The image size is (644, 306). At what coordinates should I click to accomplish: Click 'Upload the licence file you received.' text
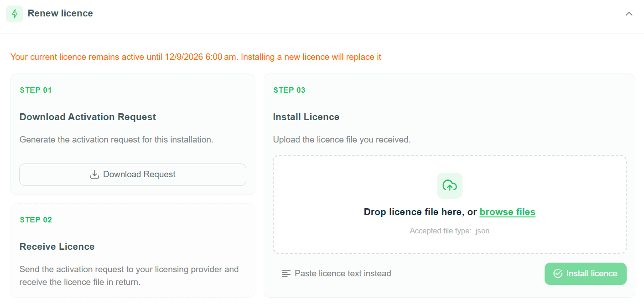342,139
